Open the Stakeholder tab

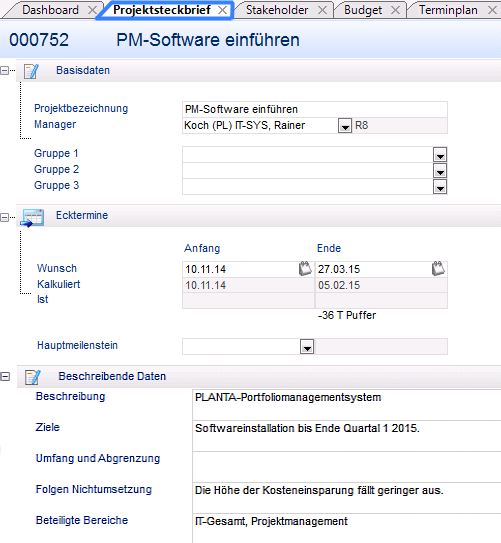pyautogui.click(x=277, y=10)
